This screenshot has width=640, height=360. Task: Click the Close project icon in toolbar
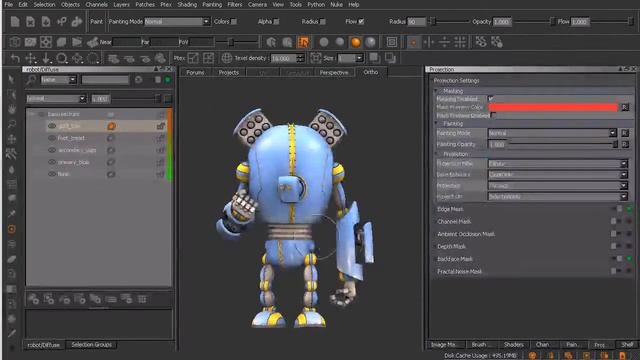pos(30,21)
